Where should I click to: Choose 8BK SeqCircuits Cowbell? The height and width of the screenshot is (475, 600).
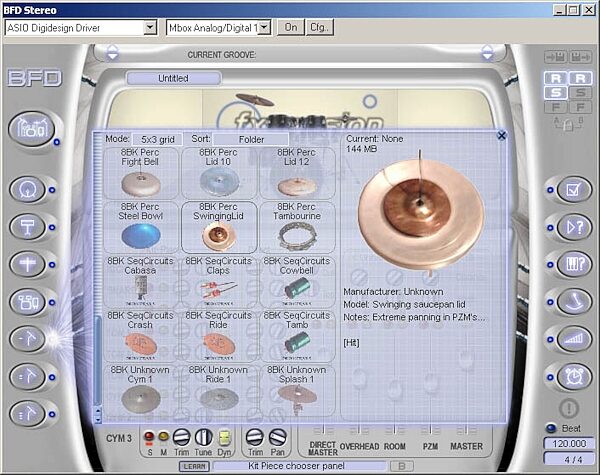(297, 282)
